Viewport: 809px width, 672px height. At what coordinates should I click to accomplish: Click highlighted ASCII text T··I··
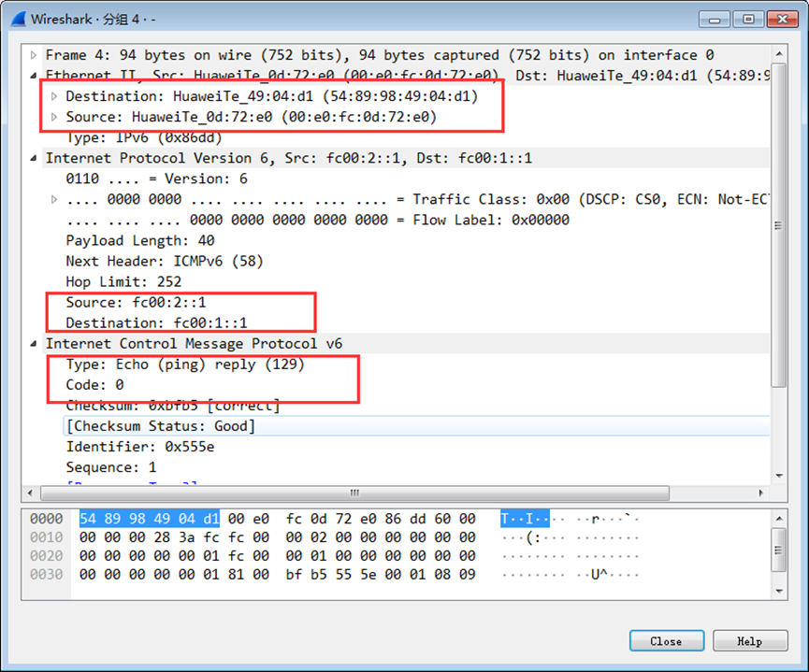pyautogui.click(x=526, y=519)
